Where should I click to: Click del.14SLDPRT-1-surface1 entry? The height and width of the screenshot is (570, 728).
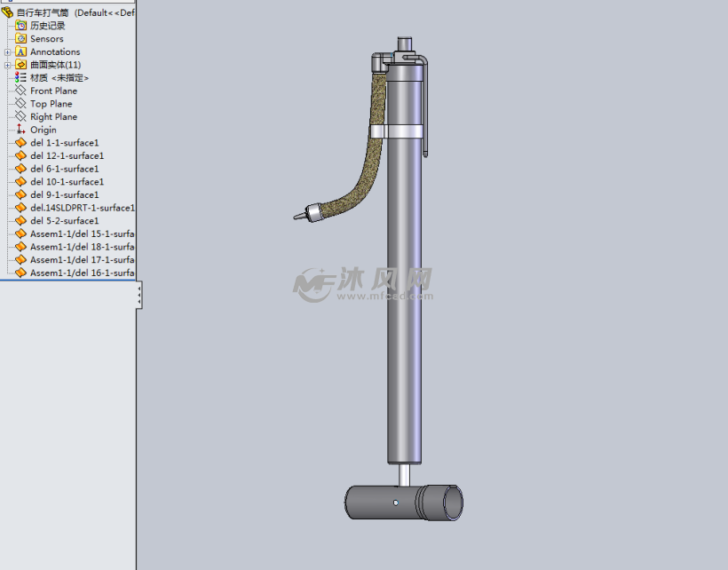pos(82,208)
